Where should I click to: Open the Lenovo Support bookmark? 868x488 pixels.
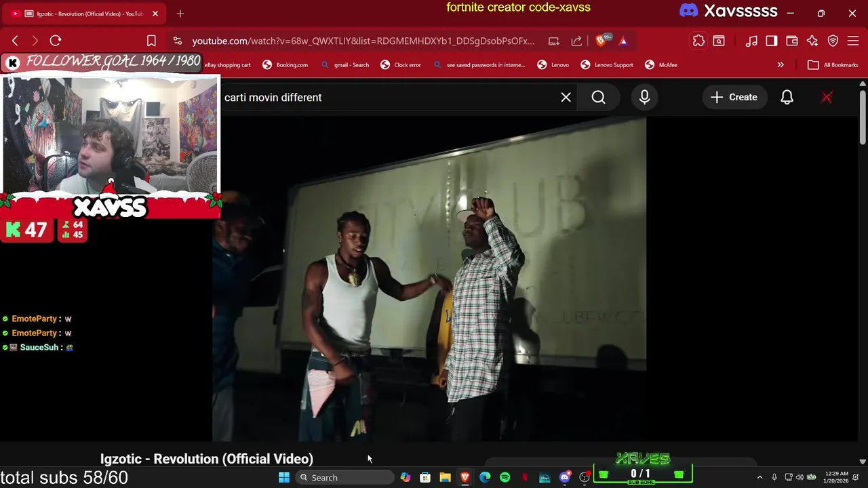(x=607, y=65)
